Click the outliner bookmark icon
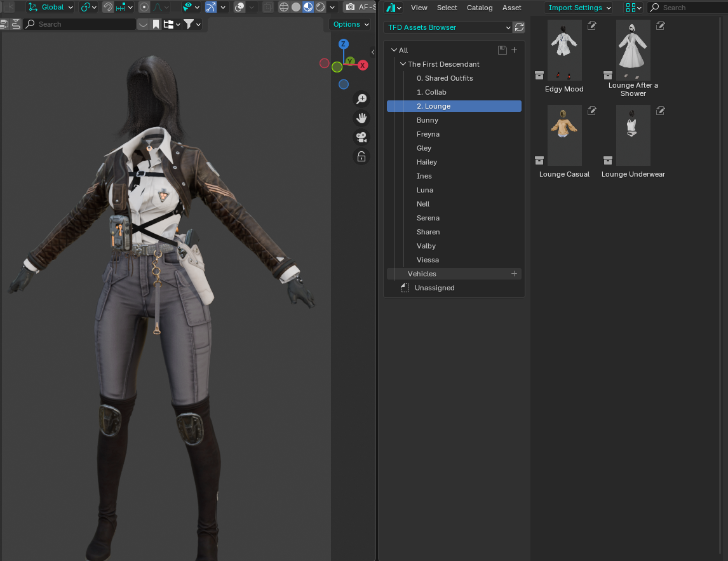This screenshot has width=728, height=561. click(x=156, y=24)
